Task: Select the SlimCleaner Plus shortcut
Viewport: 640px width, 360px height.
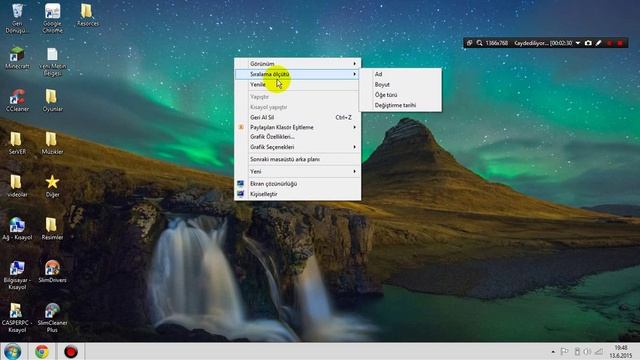Action: (52, 318)
